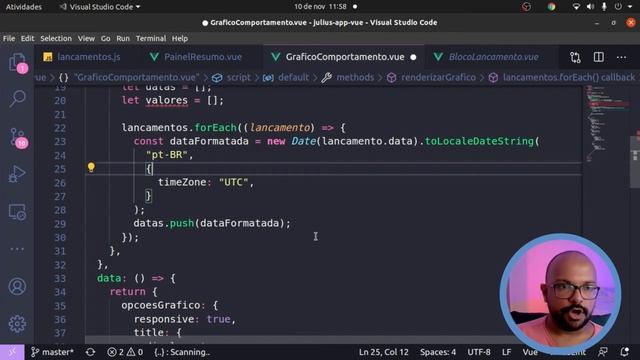Open the power menu icon in top bar

tap(618, 7)
